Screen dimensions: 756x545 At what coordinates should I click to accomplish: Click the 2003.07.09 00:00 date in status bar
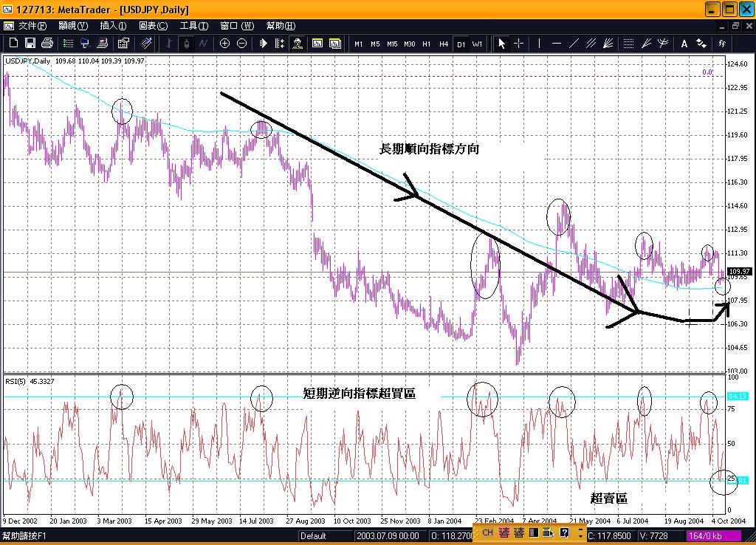click(x=388, y=536)
